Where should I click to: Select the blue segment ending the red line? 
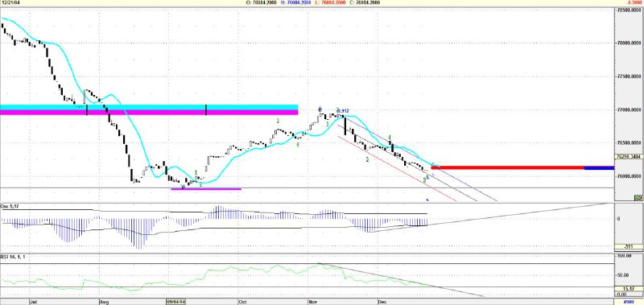click(x=599, y=167)
